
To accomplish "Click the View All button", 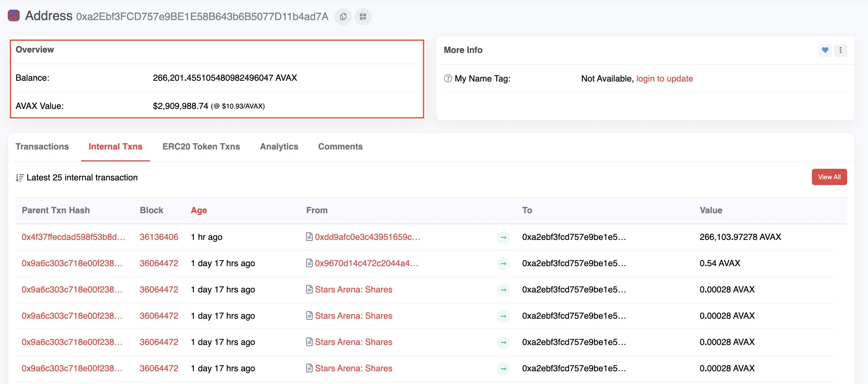I will [x=829, y=177].
